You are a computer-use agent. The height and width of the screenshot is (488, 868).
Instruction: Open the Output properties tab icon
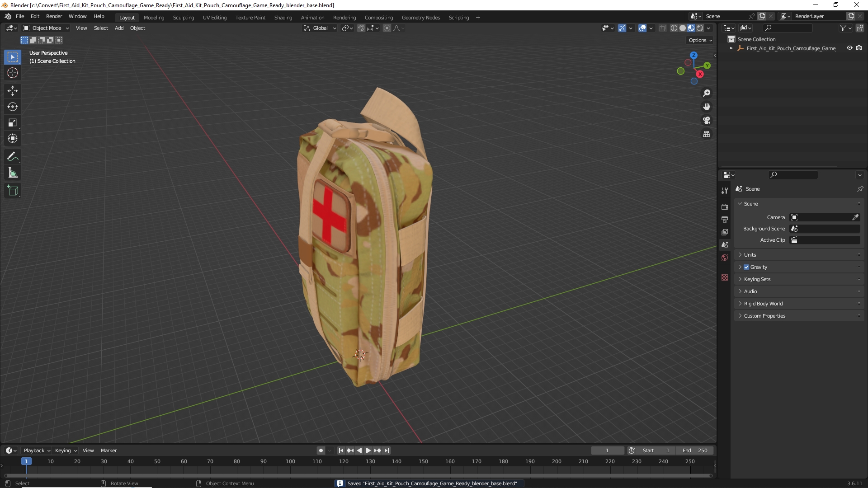click(x=725, y=219)
